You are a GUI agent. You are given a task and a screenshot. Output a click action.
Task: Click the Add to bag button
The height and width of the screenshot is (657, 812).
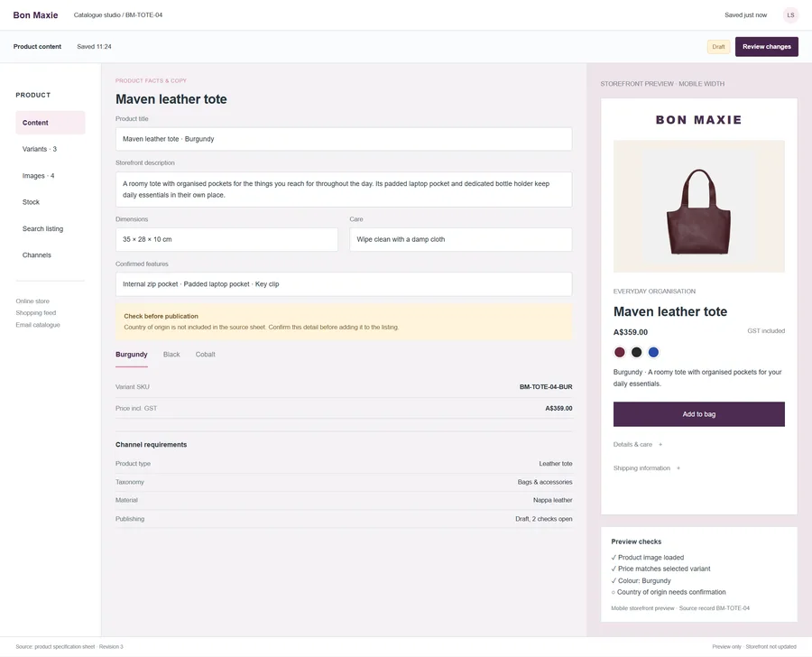point(699,414)
